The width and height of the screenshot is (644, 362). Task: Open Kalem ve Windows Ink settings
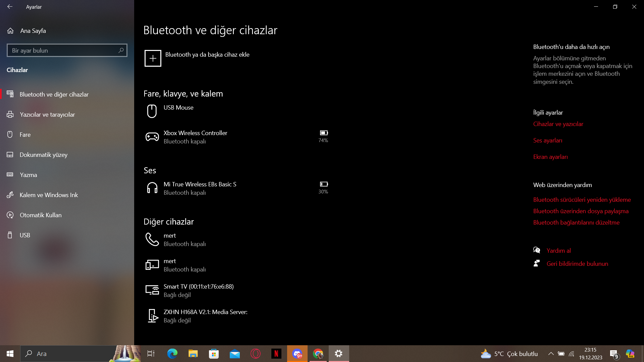[49, 195]
